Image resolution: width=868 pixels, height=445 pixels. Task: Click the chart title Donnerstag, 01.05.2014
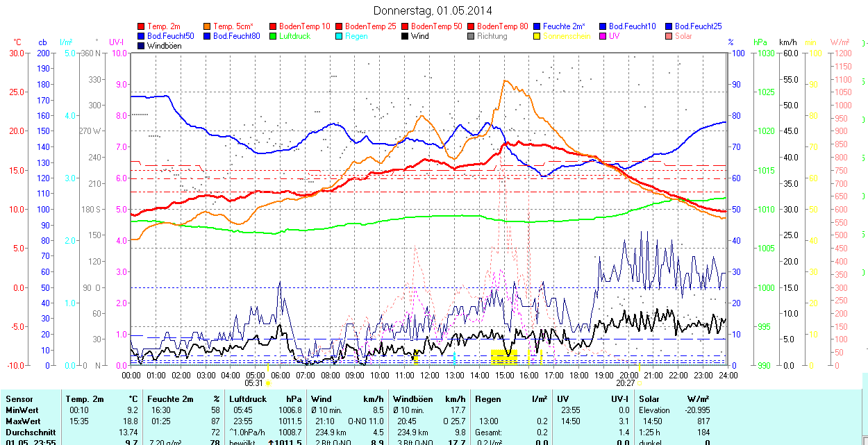click(x=433, y=10)
